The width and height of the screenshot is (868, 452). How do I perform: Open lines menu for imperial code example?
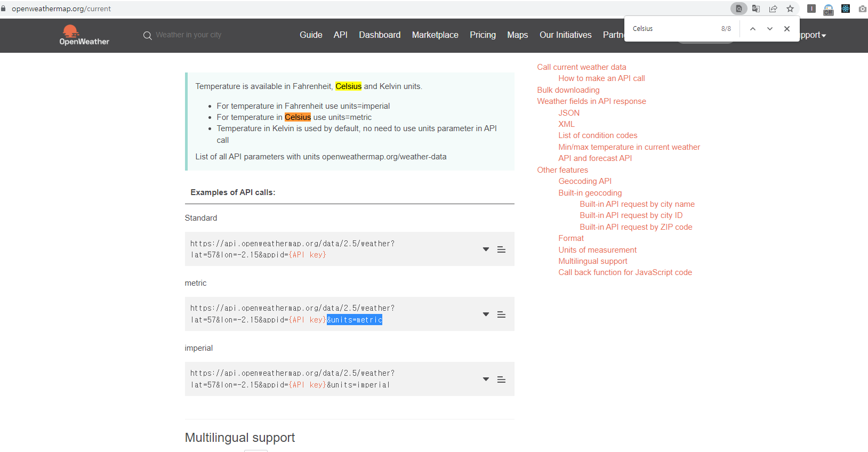(501, 380)
